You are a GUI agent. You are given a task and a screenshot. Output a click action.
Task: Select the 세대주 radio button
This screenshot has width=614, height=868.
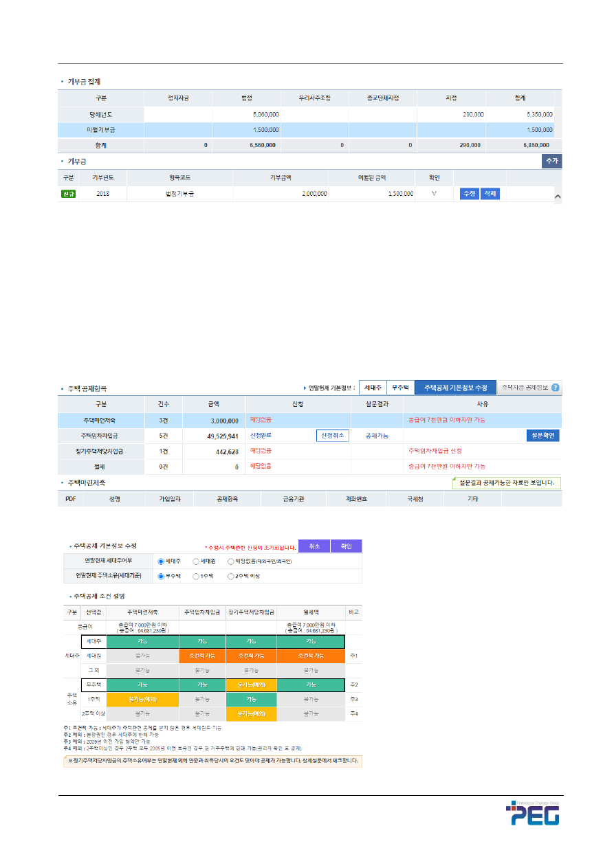(161, 561)
